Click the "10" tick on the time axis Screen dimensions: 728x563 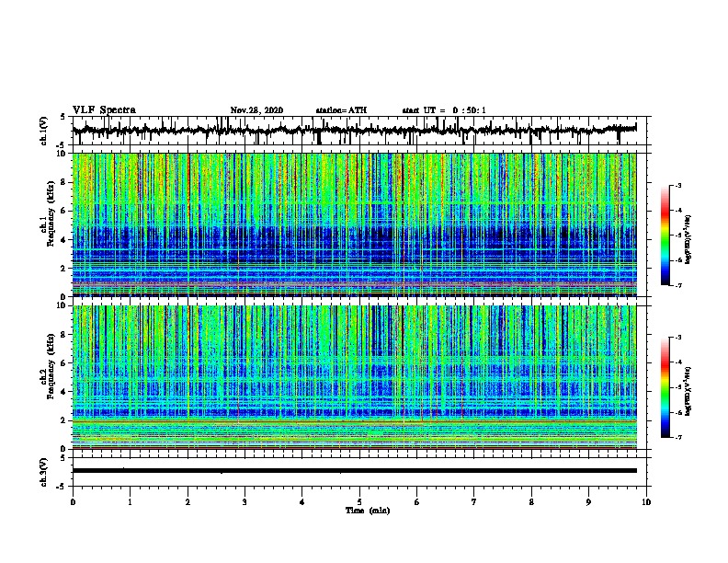[x=646, y=502]
